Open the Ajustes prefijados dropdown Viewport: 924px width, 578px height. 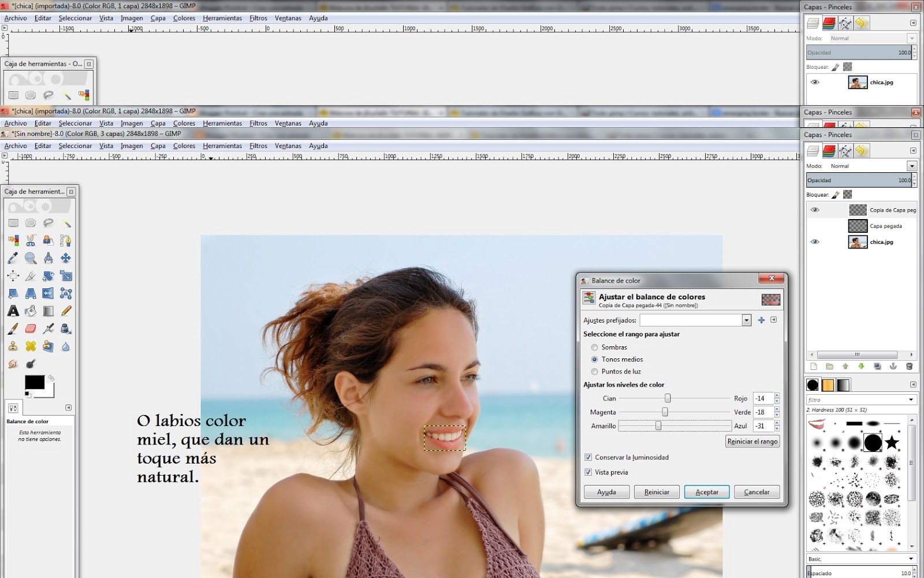click(x=746, y=320)
